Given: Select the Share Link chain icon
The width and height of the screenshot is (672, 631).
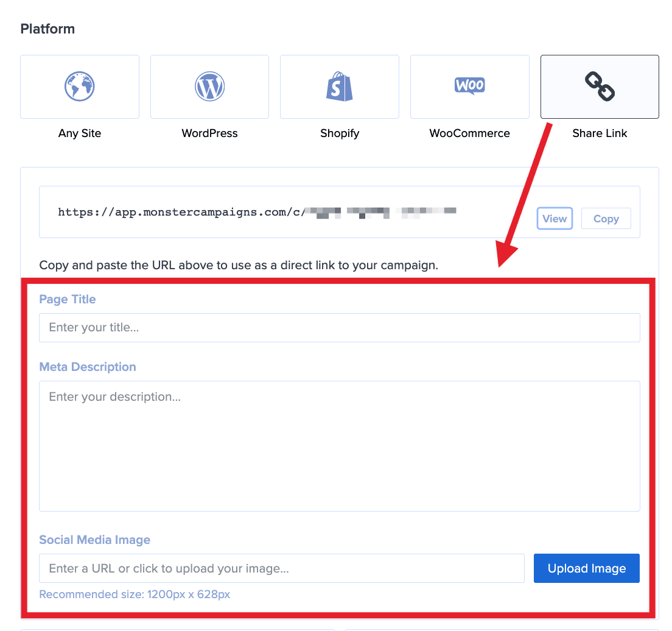Looking at the screenshot, I should 600,86.
